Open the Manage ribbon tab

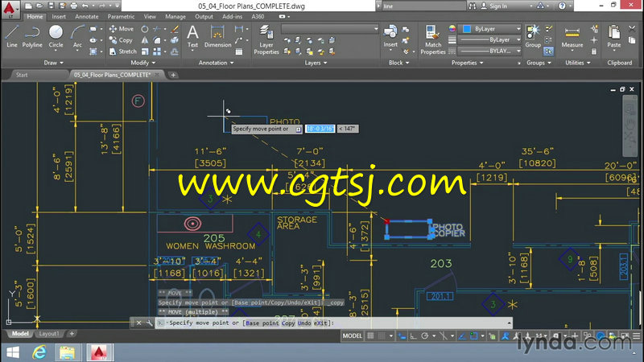175,17
